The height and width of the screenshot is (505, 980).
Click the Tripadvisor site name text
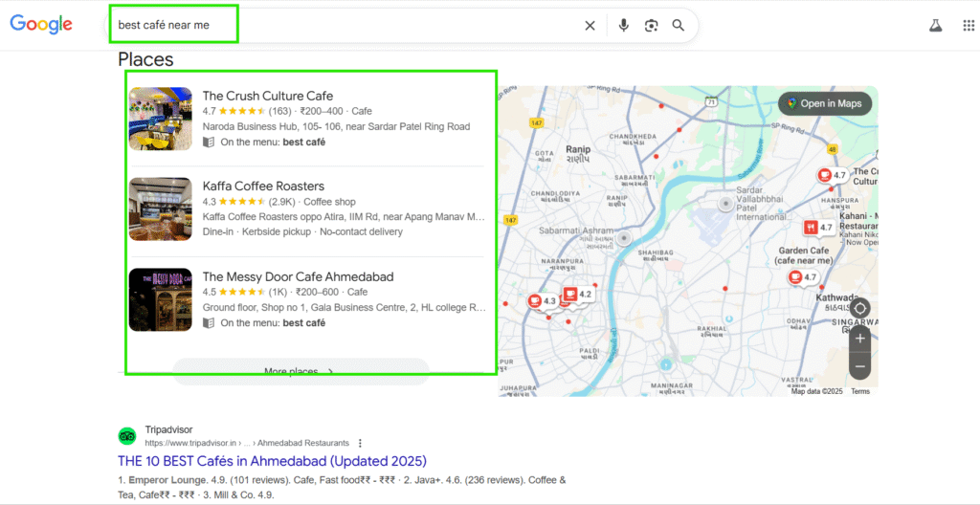click(168, 430)
